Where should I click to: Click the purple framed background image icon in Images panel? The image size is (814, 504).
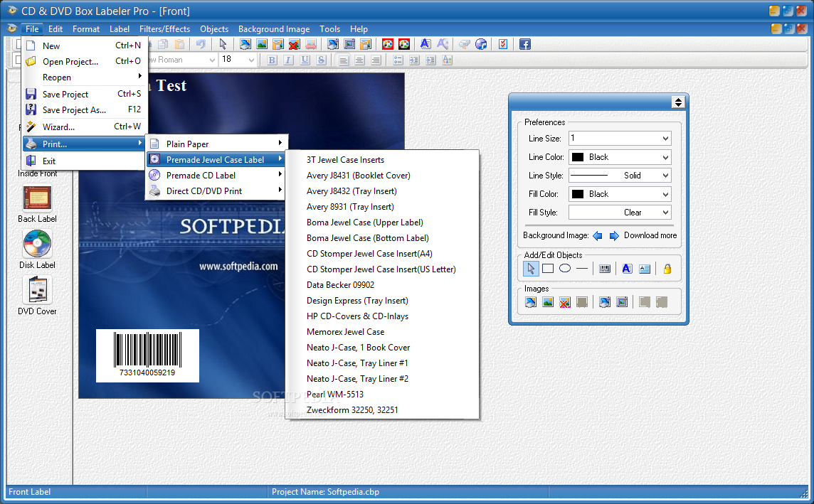[x=622, y=302]
